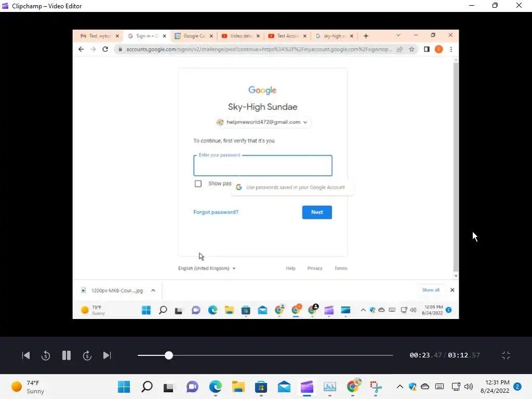Click the Chrome forward arrow
This screenshot has height=399, width=532.
(x=93, y=49)
